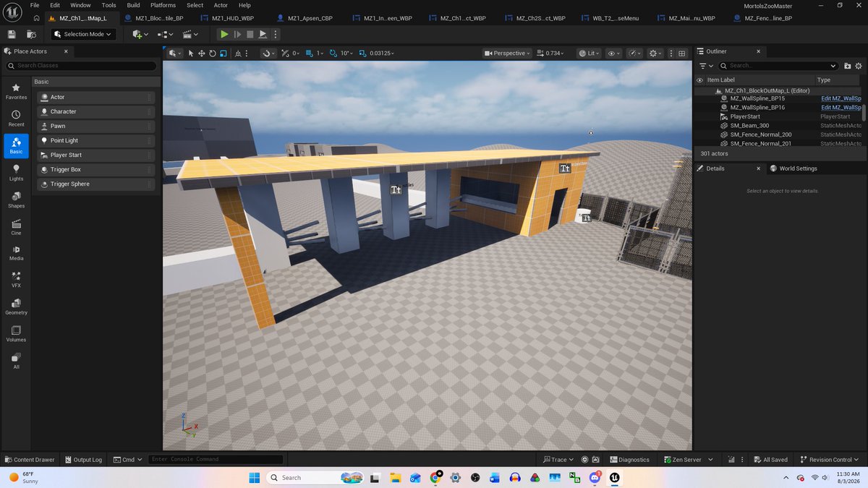Toggle location grid snapping
The width and height of the screenshot is (868, 488).
310,53
